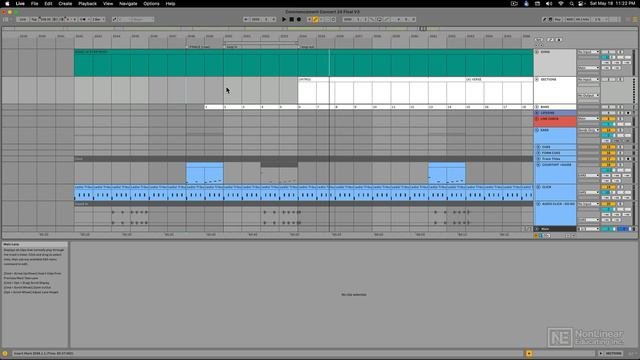Toggle the metronome in the control bar

[x=83, y=19]
